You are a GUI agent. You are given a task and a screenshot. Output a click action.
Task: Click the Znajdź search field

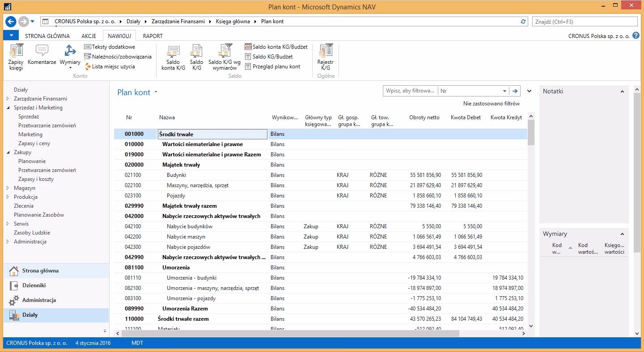click(584, 21)
